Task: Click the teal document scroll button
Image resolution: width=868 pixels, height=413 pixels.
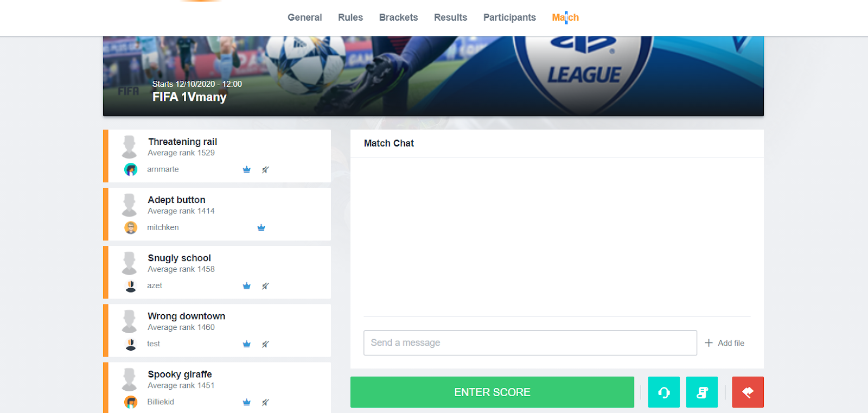Action: point(702,392)
